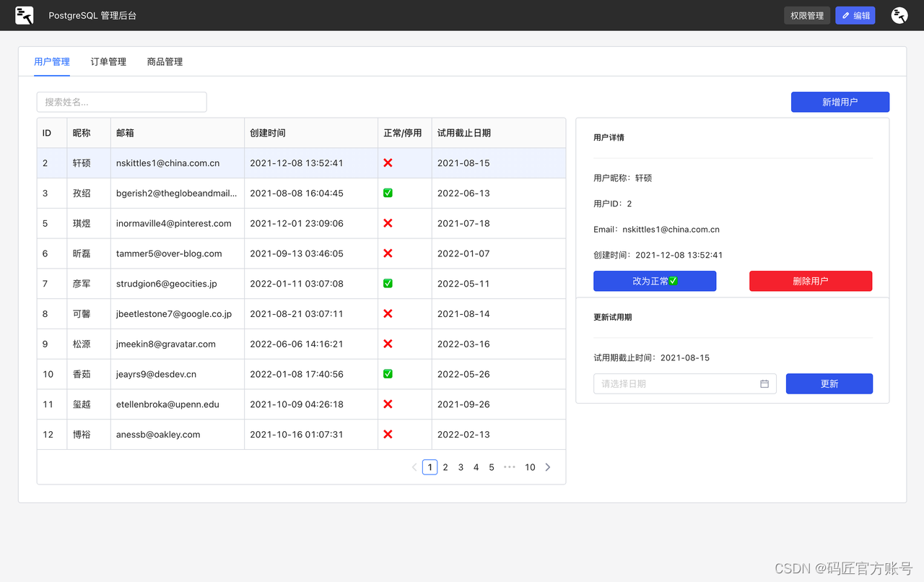Image resolution: width=924 pixels, height=582 pixels.
Task: Click the 正常/停用 column header
Action: (x=405, y=133)
